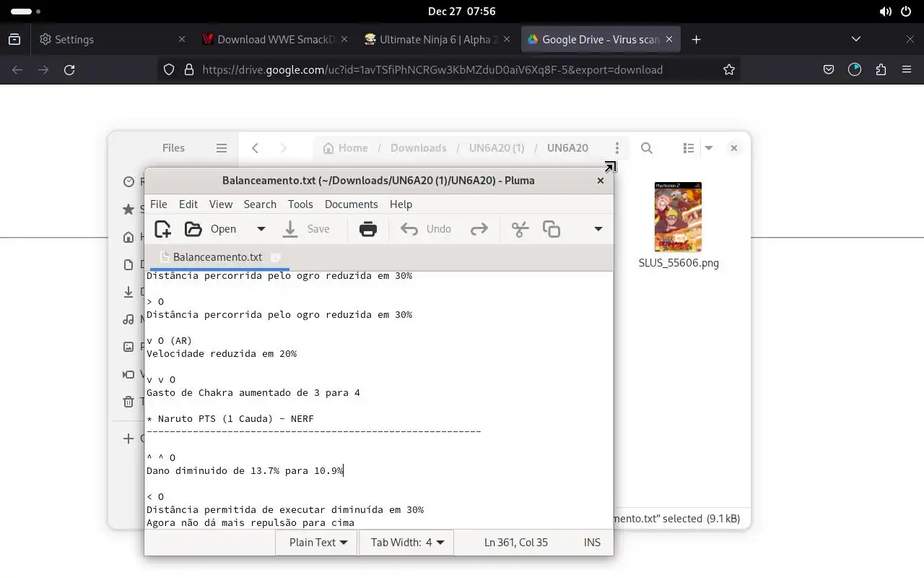Cut selection with the scissors icon

click(520, 229)
